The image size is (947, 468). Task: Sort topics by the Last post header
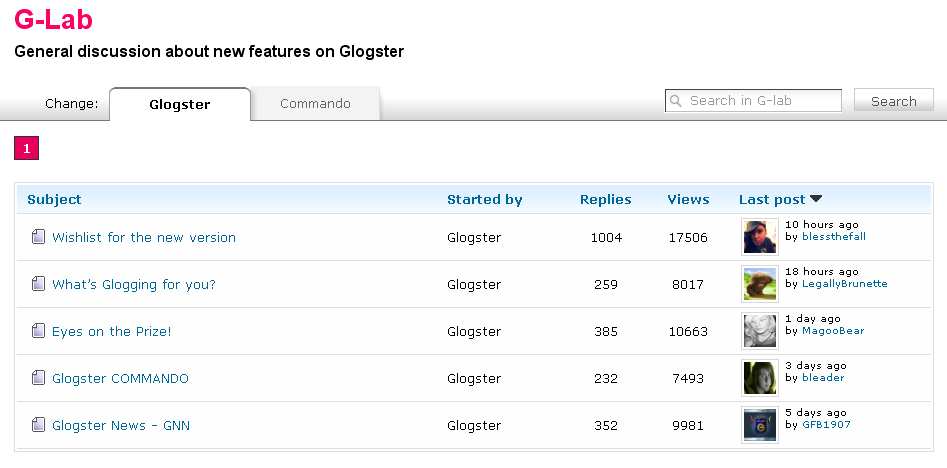(772, 199)
